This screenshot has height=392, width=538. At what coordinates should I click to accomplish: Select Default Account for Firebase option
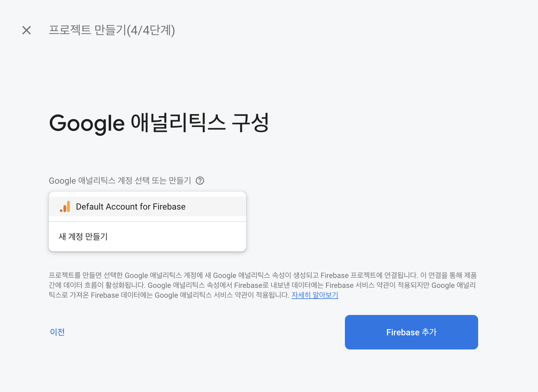click(147, 206)
